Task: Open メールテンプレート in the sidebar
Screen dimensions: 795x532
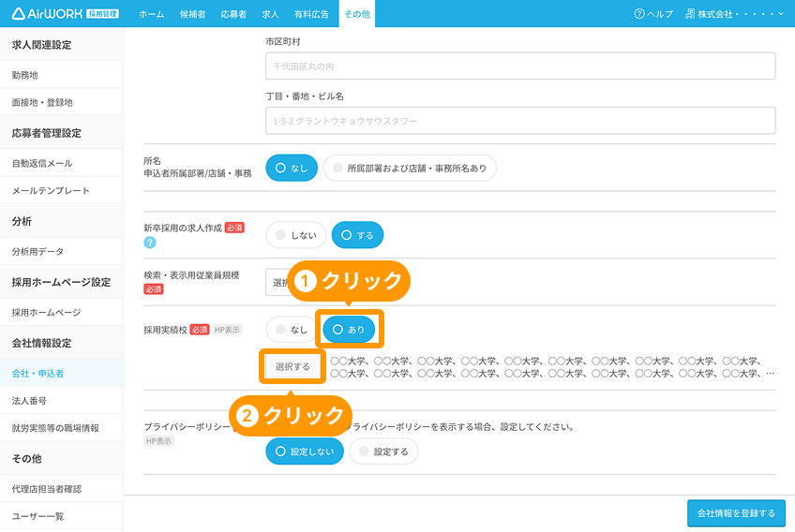Action: pos(51,190)
